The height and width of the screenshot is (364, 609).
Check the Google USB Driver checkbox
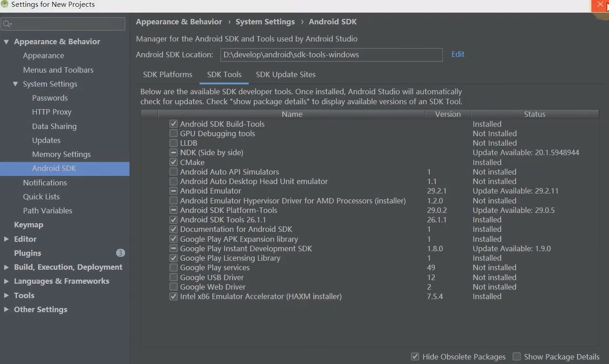tap(173, 277)
